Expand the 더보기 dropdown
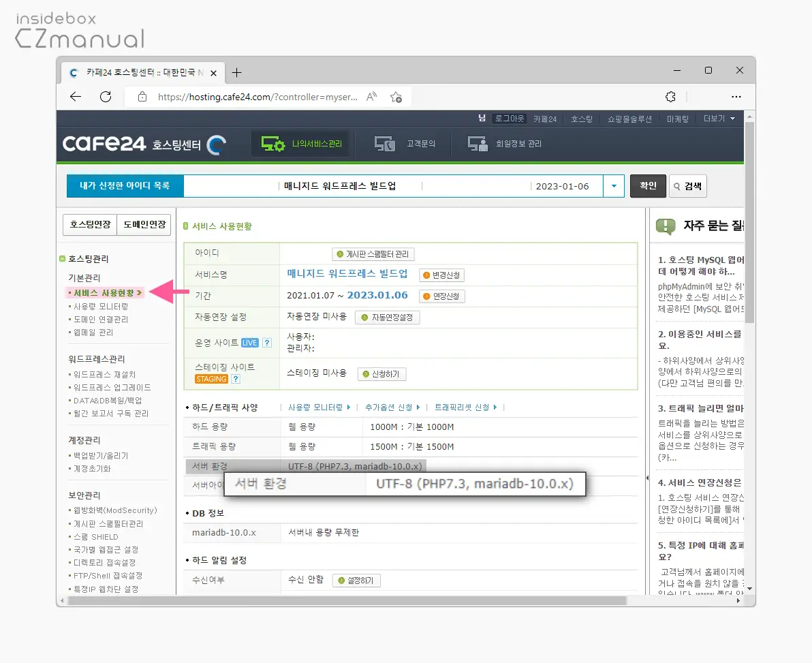Screen dimensions: 812x663 [719, 119]
